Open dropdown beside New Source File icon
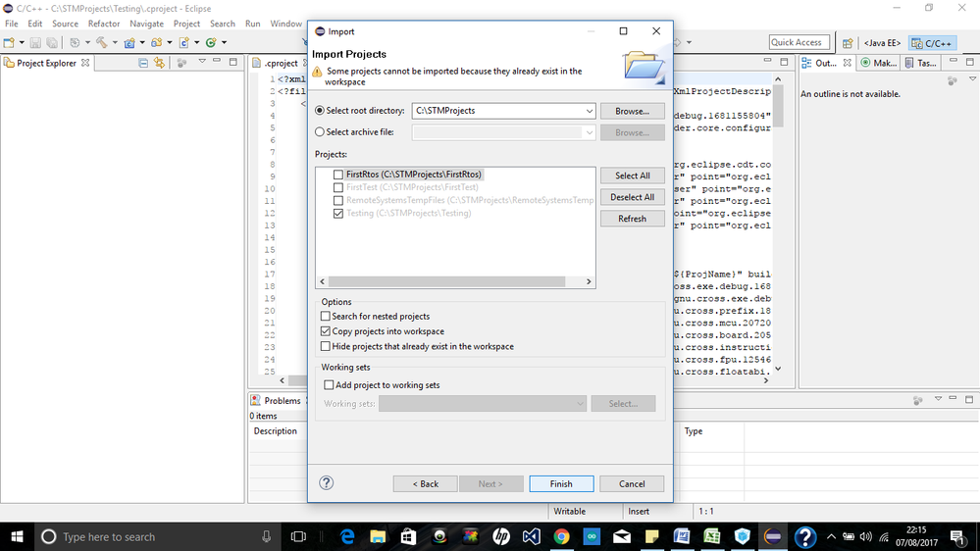This screenshot has height=551, width=980. coord(197,42)
